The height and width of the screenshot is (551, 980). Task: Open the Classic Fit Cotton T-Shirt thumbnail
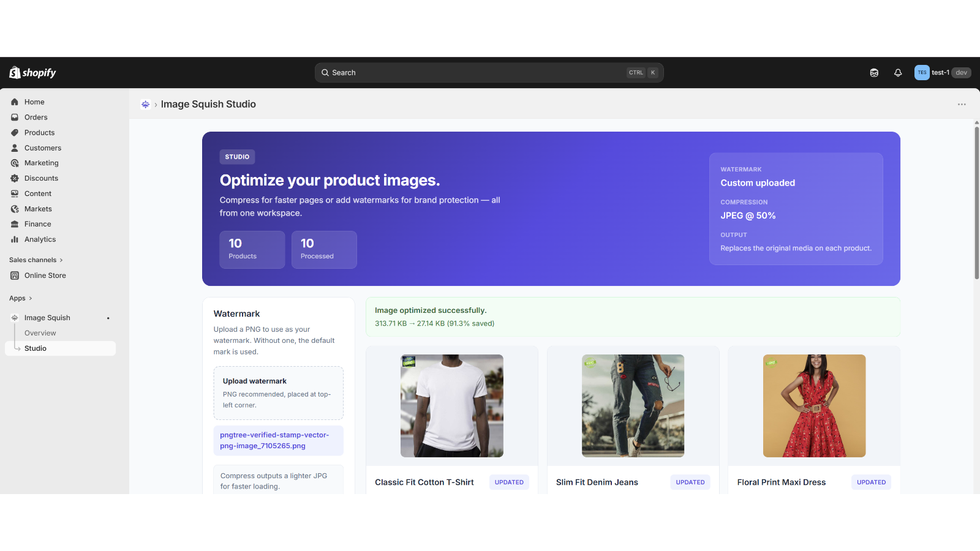coord(452,406)
